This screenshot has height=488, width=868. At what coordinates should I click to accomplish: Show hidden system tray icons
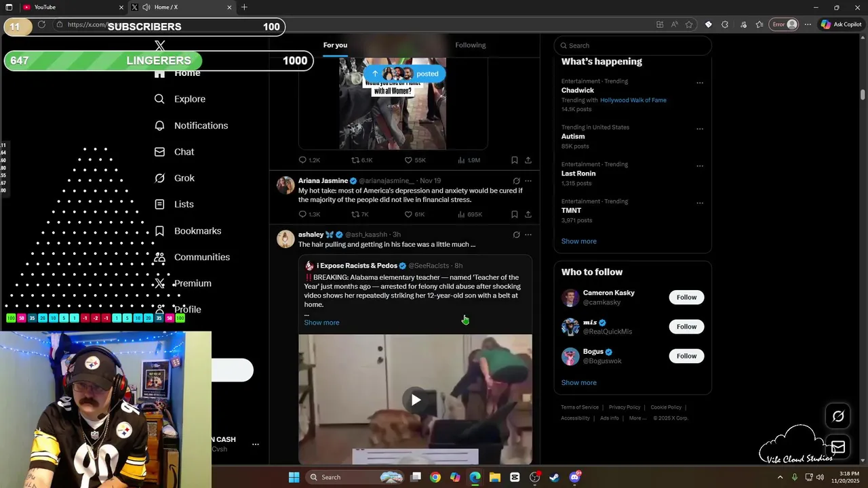point(780,477)
